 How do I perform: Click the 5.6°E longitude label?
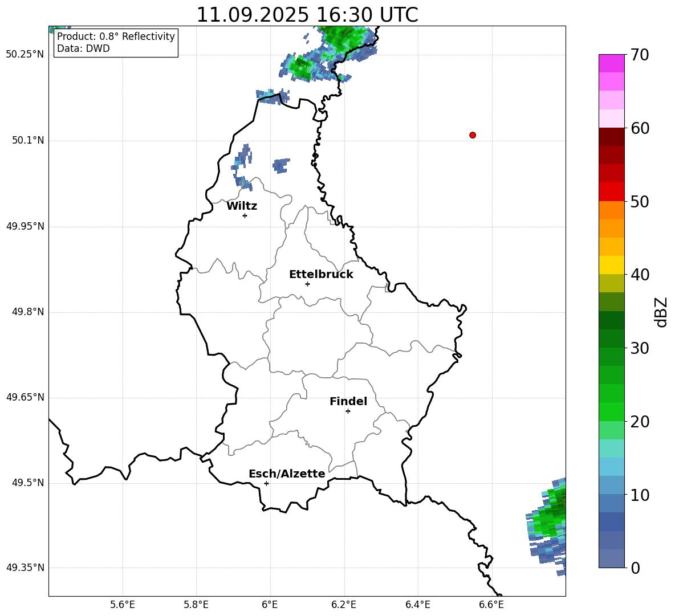coord(123,605)
